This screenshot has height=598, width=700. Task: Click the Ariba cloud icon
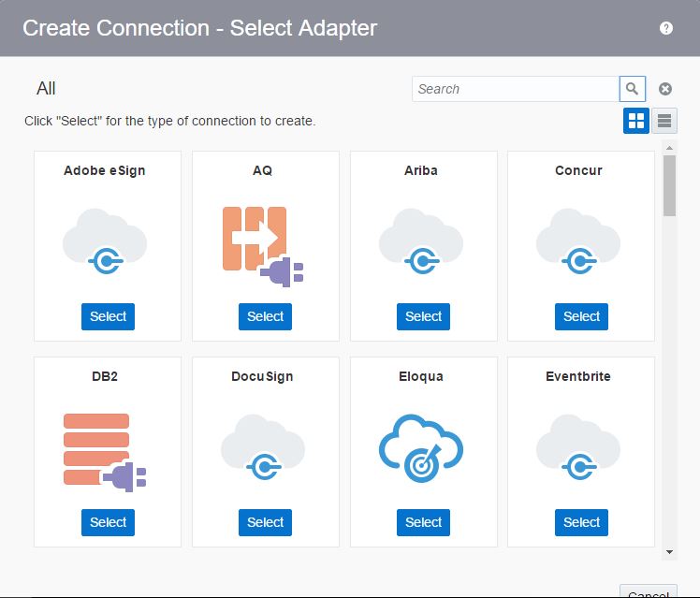421,241
